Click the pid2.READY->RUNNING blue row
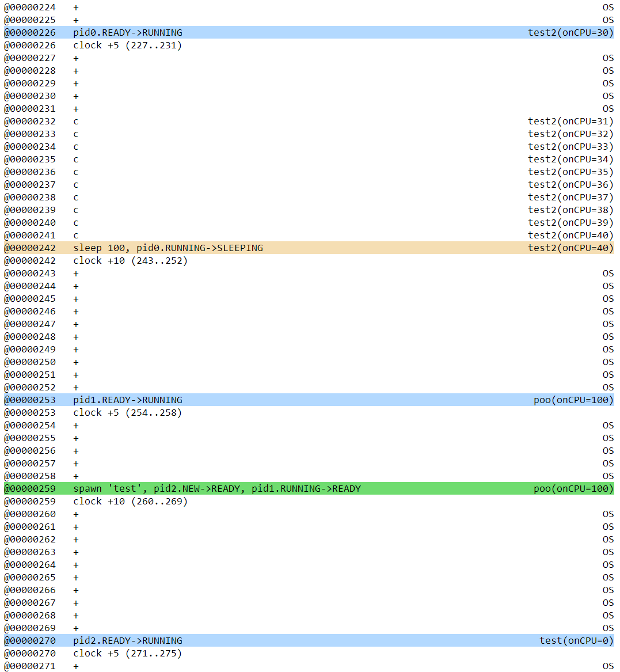 point(128,640)
